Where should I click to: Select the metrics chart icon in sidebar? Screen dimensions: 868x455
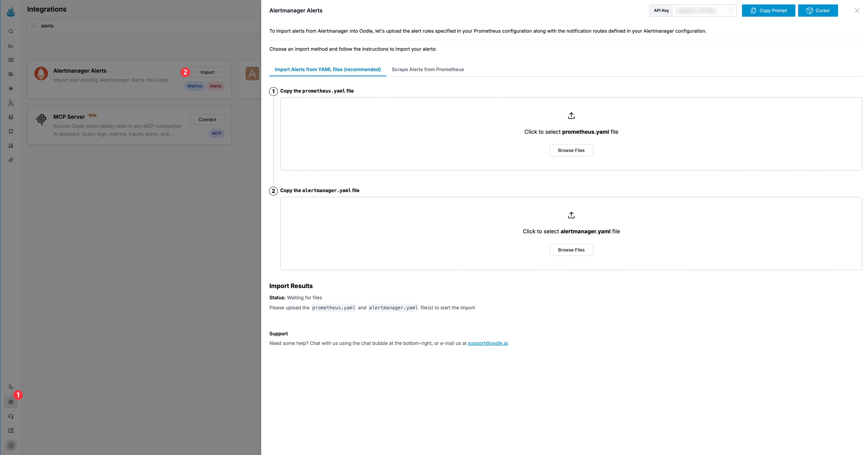(x=11, y=45)
